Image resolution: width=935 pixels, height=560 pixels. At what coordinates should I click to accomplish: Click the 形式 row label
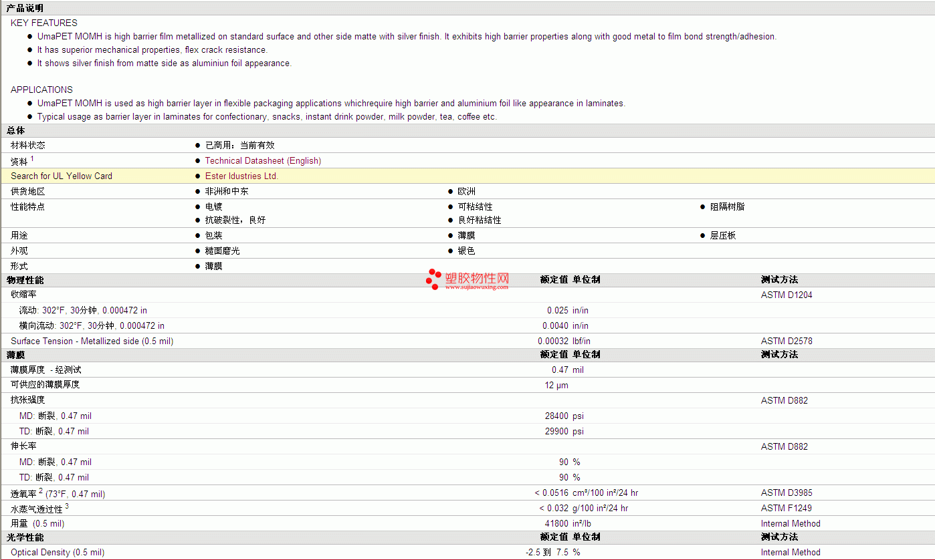pos(19,267)
